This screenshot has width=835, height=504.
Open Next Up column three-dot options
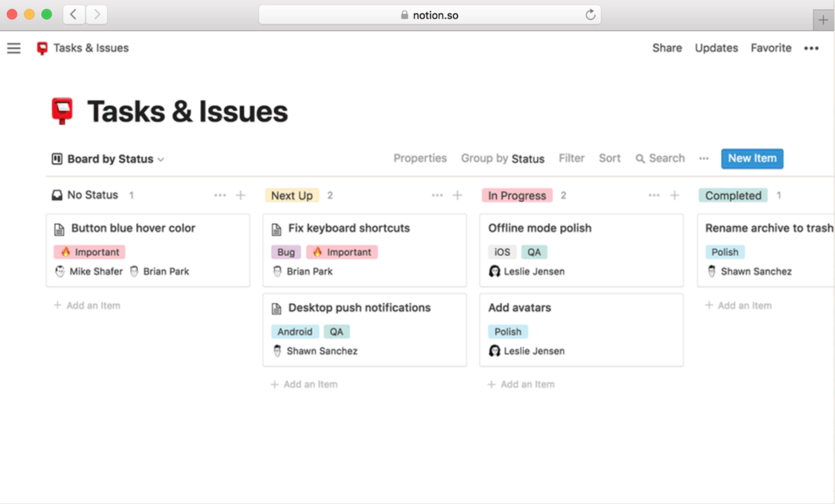click(x=437, y=195)
